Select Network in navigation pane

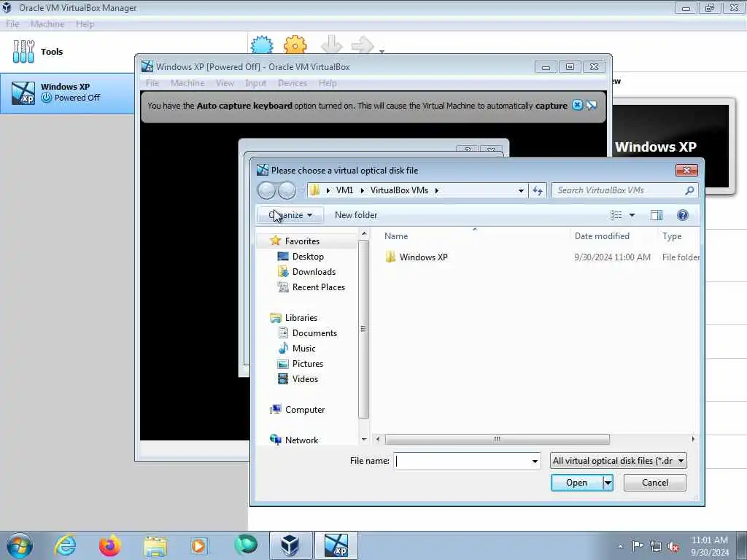click(301, 440)
